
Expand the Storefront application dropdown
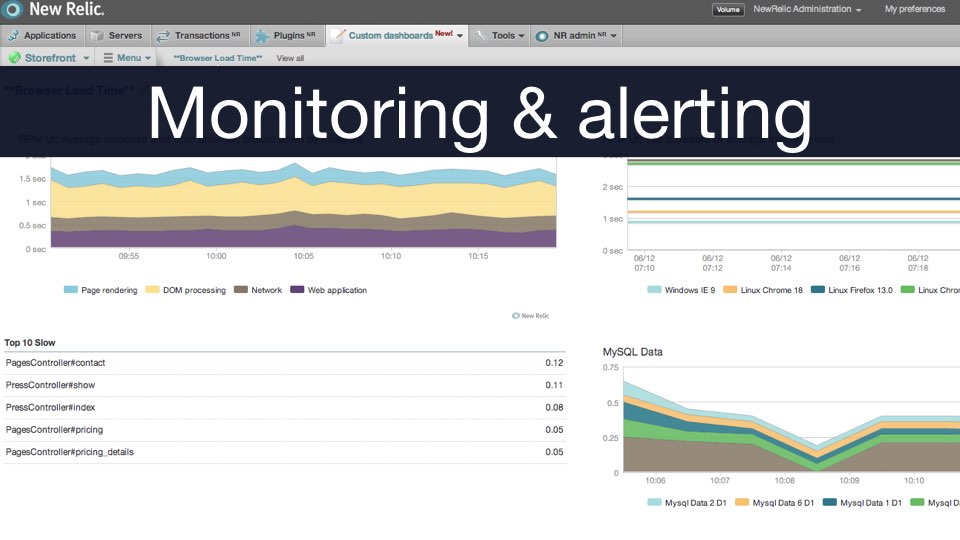[x=86, y=59]
